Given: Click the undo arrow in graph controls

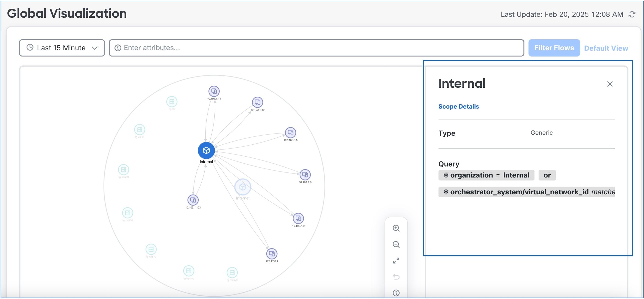Looking at the screenshot, I should pyautogui.click(x=396, y=277).
